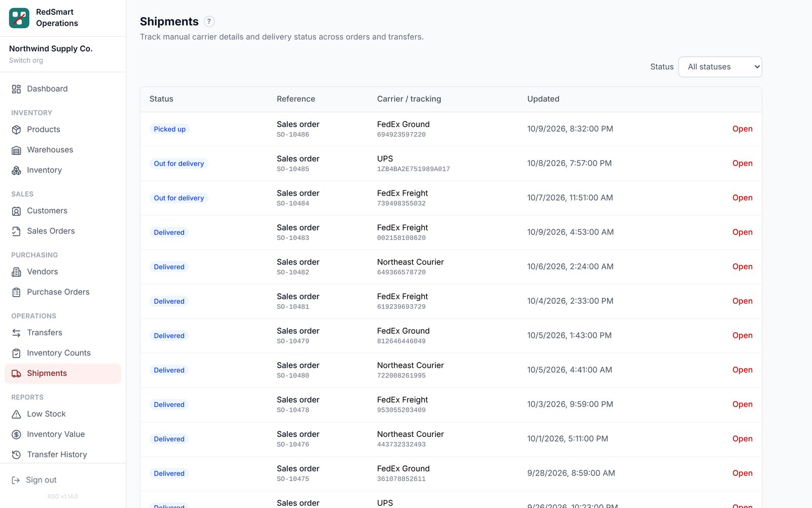Image resolution: width=812 pixels, height=508 pixels.
Task: Click the Sign out arrow icon
Action: (16, 480)
